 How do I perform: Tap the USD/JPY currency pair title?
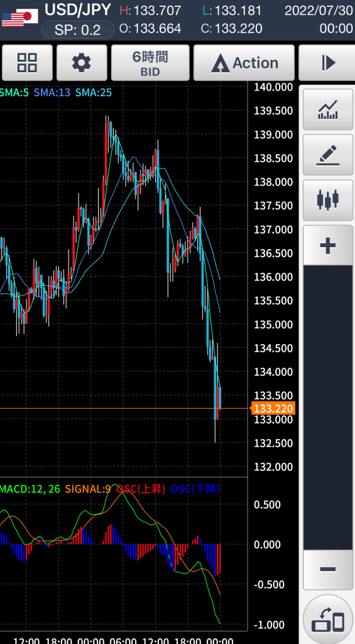click(x=77, y=10)
